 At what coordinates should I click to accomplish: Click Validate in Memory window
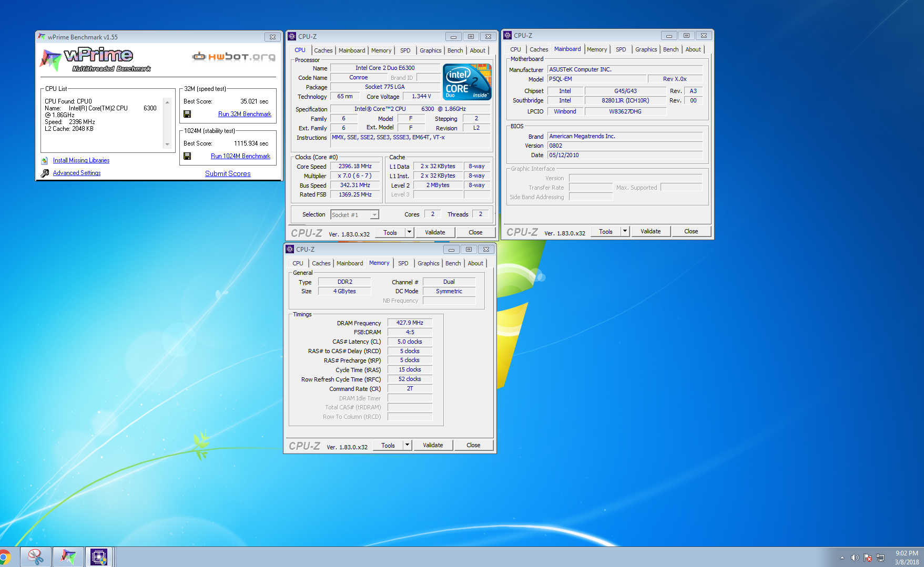433,445
